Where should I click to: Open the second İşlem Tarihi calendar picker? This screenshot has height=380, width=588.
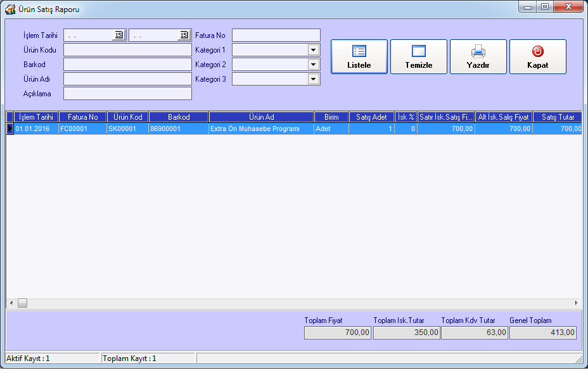click(184, 35)
